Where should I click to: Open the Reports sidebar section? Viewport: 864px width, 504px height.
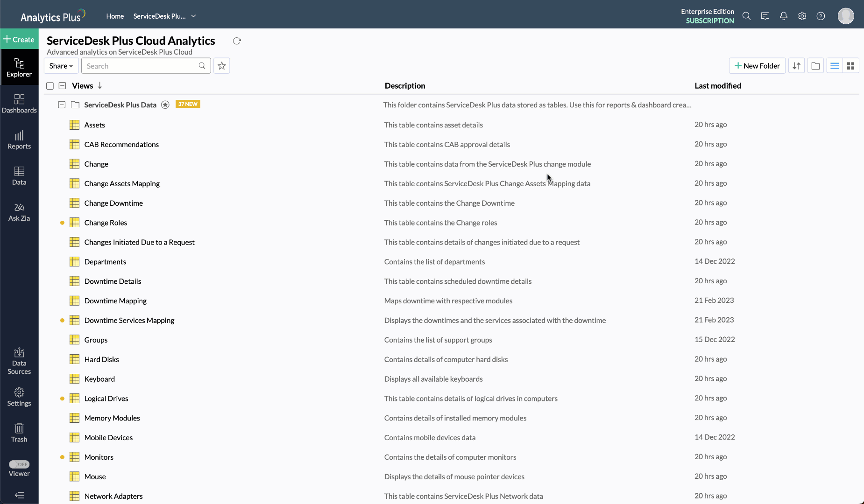pyautogui.click(x=19, y=140)
